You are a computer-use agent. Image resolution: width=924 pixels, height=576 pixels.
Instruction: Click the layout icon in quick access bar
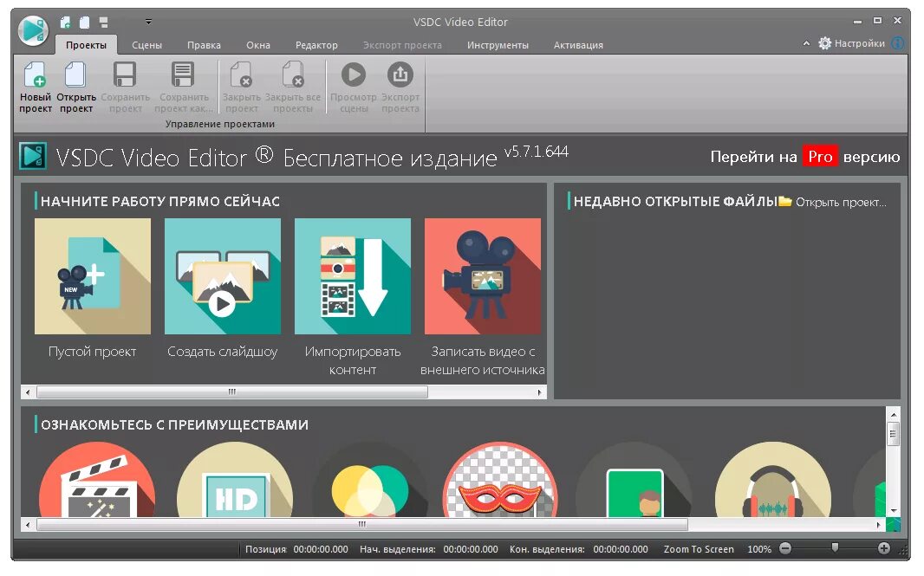click(104, 23)
